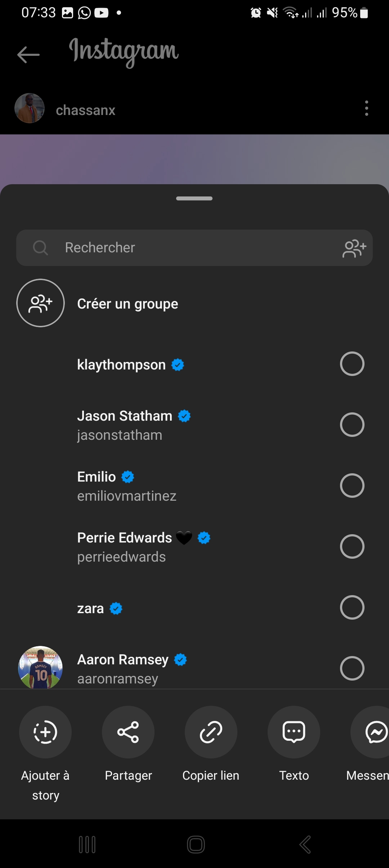Screen dimensions: 389x868
Task: Tap the Créer un groupe label
Action: tap(128, 304)
